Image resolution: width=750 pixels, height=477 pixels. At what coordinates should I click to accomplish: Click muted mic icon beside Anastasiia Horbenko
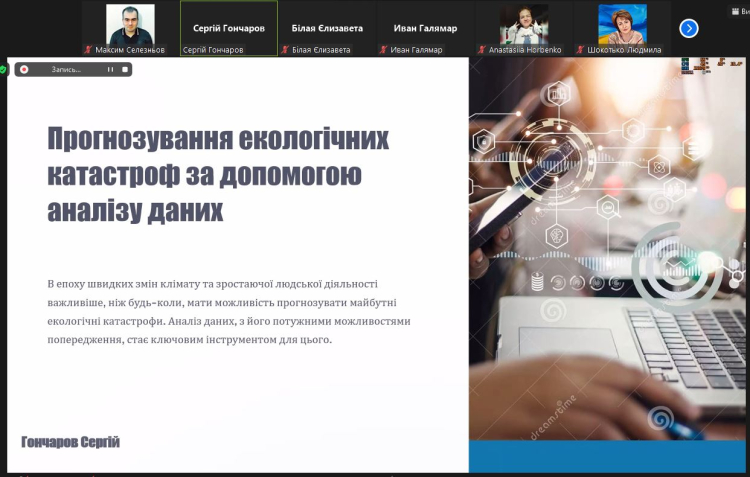482,49
